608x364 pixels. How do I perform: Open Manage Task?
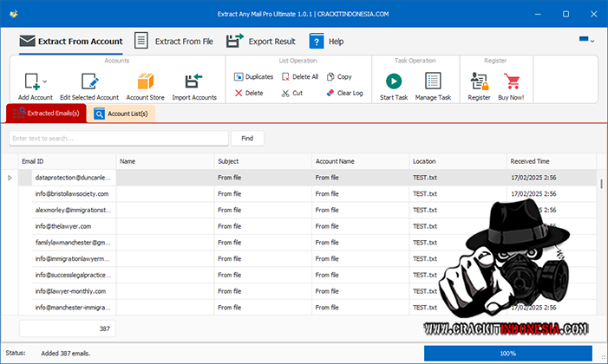click(x=433, y=81)
